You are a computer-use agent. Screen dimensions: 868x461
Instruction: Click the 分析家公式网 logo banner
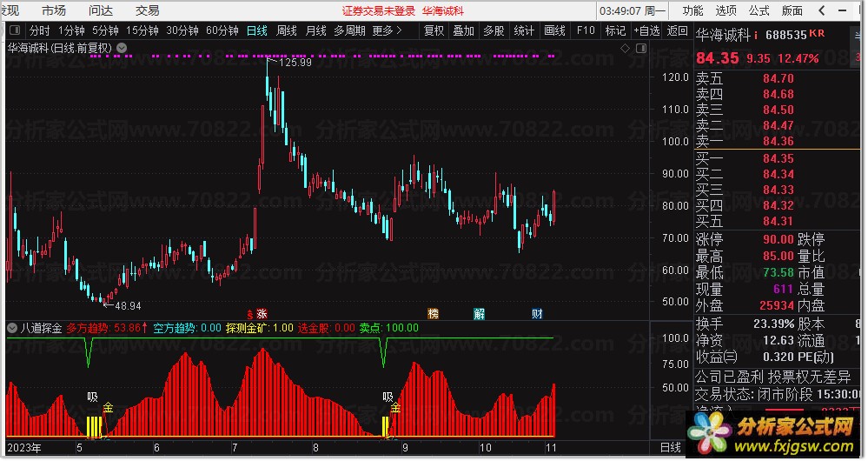pyautogui.click(x=772, y=434)
